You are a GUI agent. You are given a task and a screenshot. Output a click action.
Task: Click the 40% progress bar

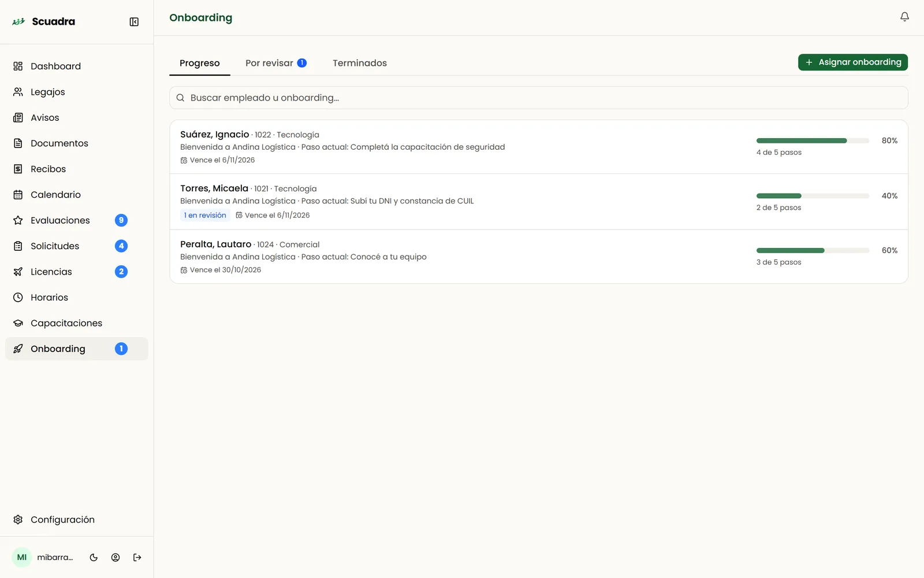pyautogui.click(x=813, y=196)
